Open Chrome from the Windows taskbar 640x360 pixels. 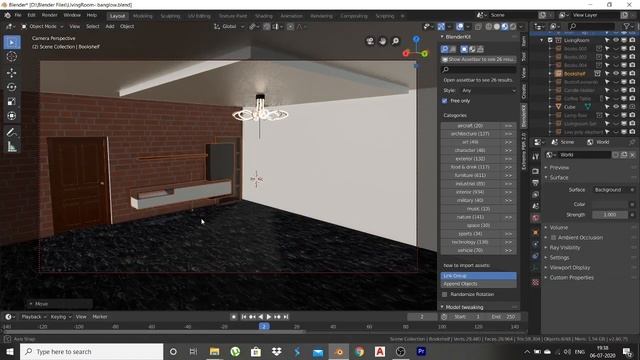[x=359, y=351]
